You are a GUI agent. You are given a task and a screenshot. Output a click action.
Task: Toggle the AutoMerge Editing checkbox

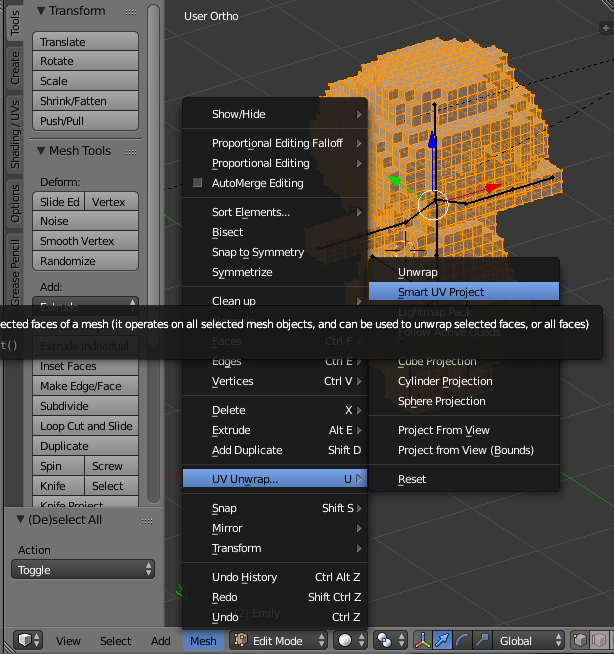click(197, 183)
